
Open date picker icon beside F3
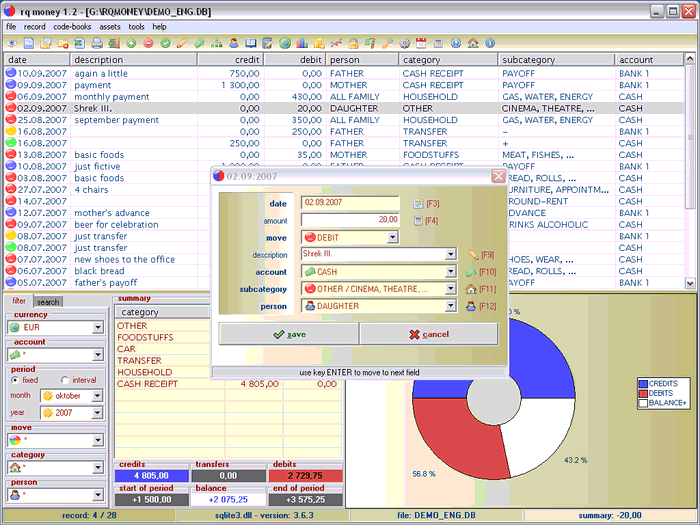pyautogui.click(x=418, y=204)
